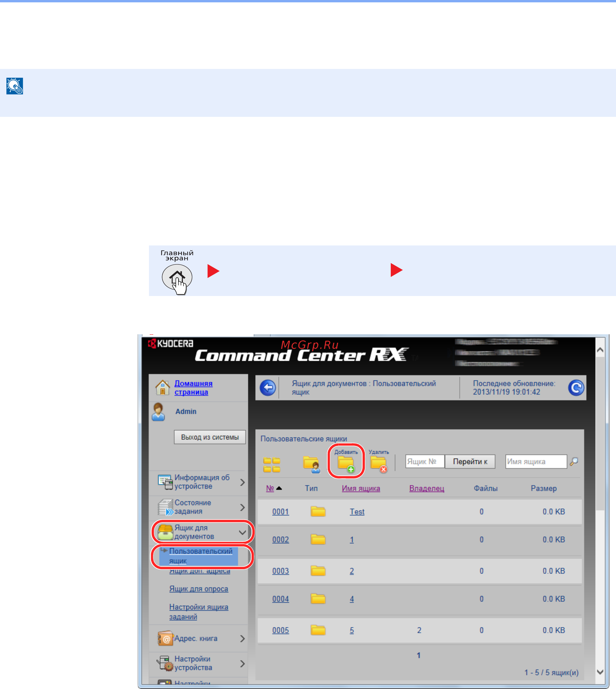Expand Состояние задания chevron

242,508
